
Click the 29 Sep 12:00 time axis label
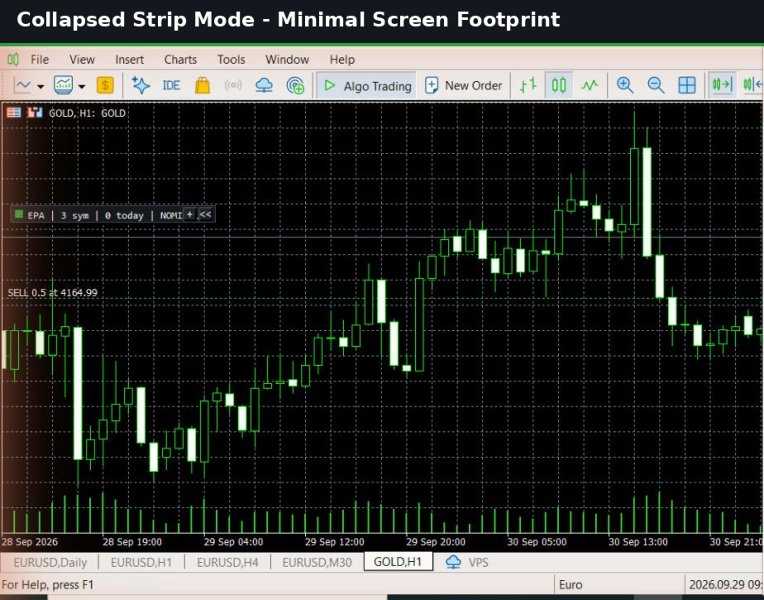tap(335, 542)
